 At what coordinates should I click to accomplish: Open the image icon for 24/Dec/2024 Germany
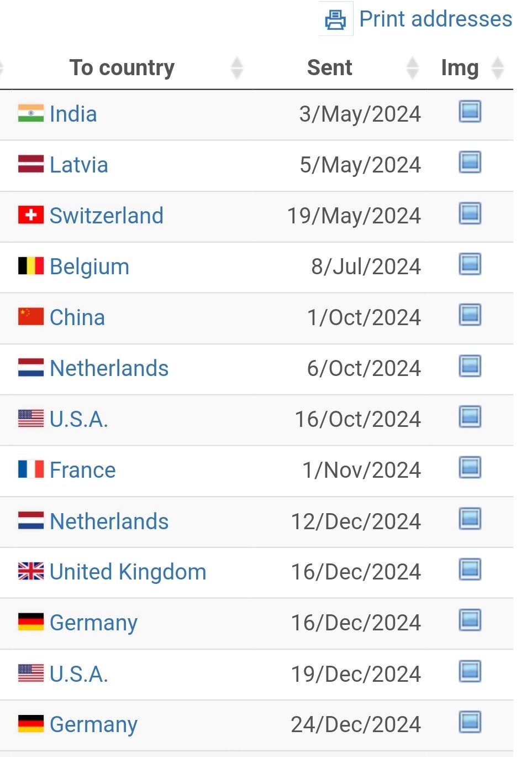coord(470,722)
